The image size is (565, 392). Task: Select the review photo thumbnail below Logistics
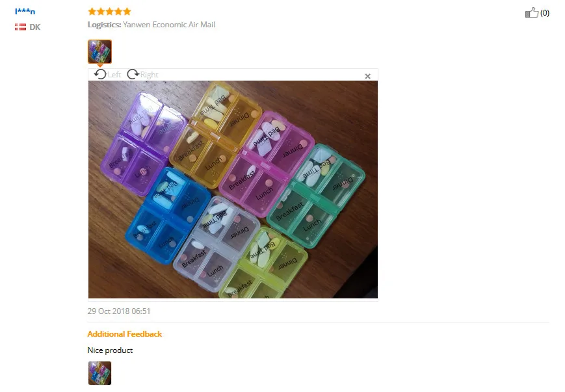[x=100, y=51]
